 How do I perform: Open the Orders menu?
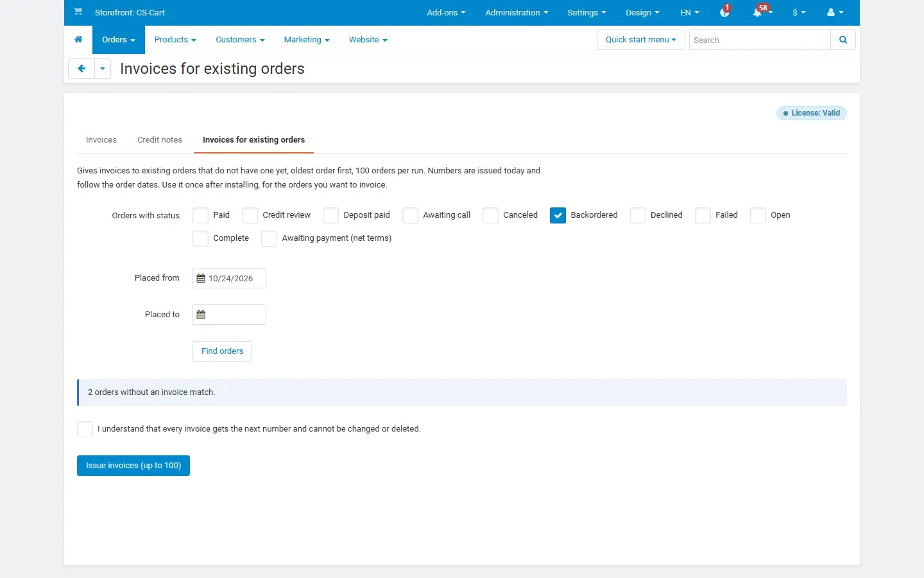(x=119, y=40)
